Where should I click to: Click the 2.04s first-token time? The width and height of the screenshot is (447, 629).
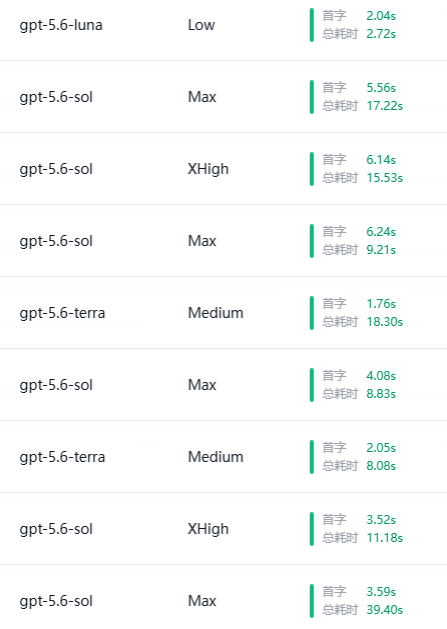(381, 16)
